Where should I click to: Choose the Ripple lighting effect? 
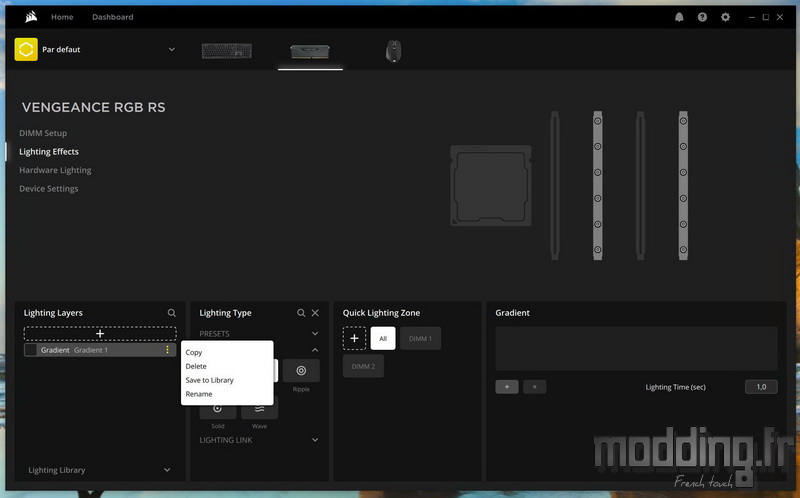301,370
